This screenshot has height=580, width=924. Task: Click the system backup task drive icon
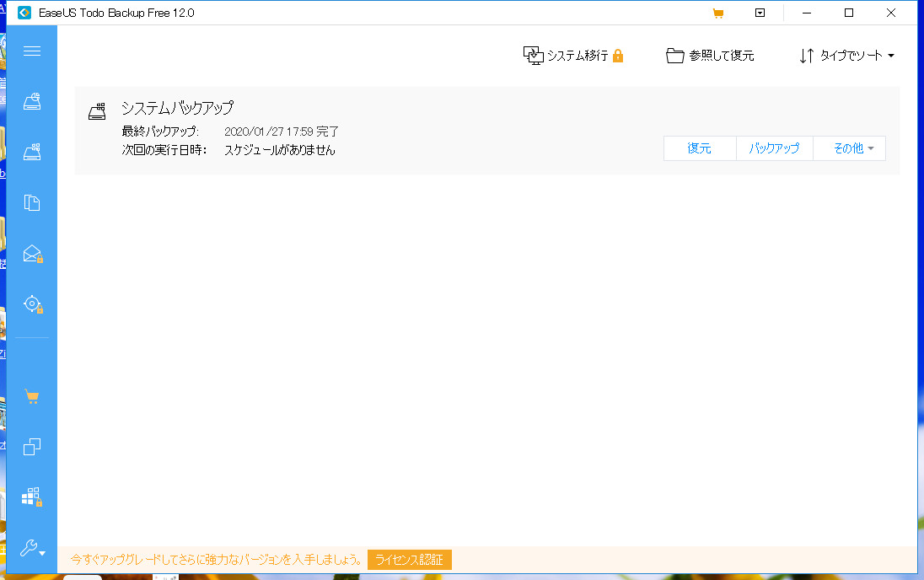coord(97,111)
